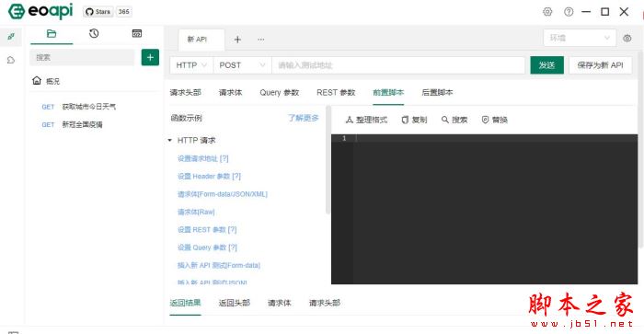Switch to the 后置脚本 tab
The height and width of the screenshot is (334, 644).
click(x=437, y=92)
